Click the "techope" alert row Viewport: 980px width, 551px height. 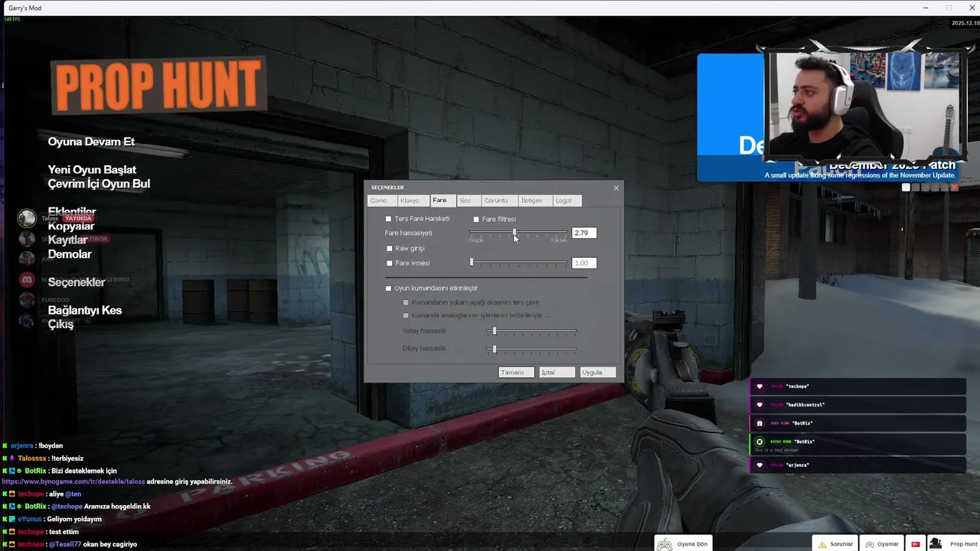coord(857,386)
